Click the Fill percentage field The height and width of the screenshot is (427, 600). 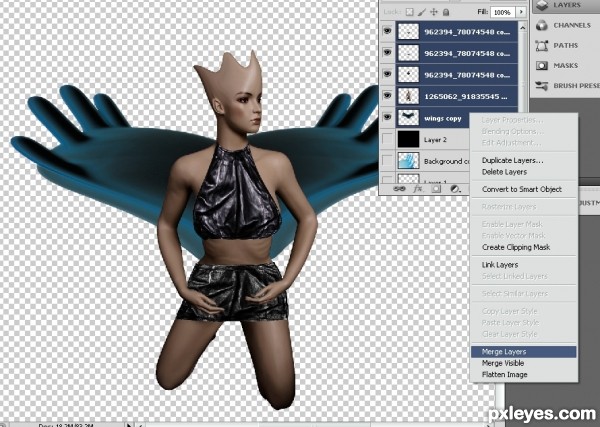(x=502, y=12)
